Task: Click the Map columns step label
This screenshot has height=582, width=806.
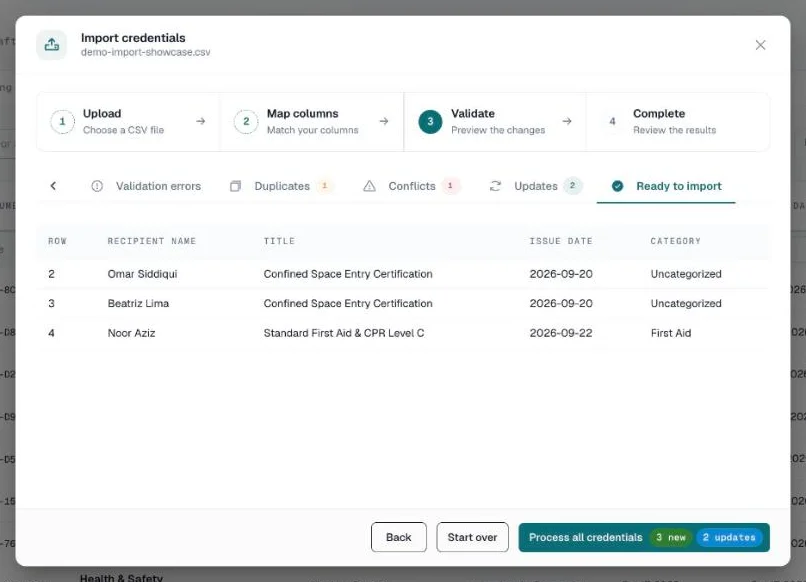Action: click(302, 114)
